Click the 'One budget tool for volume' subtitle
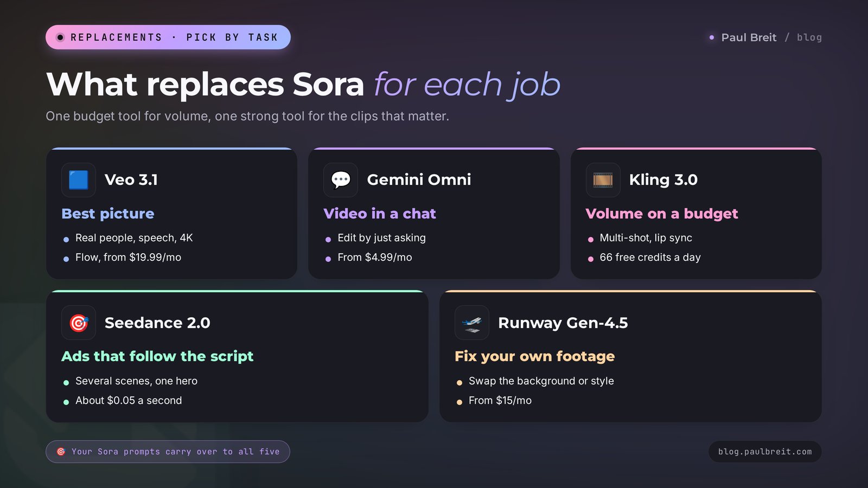The image size is (868, 488). [247, 116]
